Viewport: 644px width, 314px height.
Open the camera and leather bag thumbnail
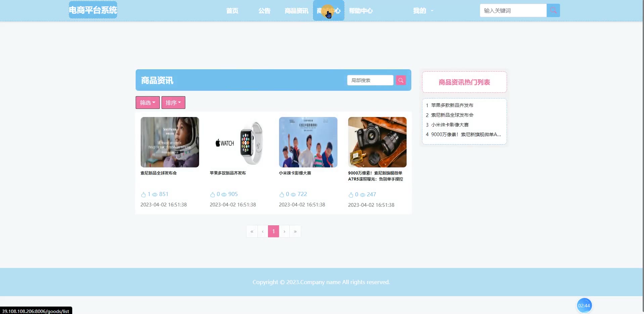(377, 142)
